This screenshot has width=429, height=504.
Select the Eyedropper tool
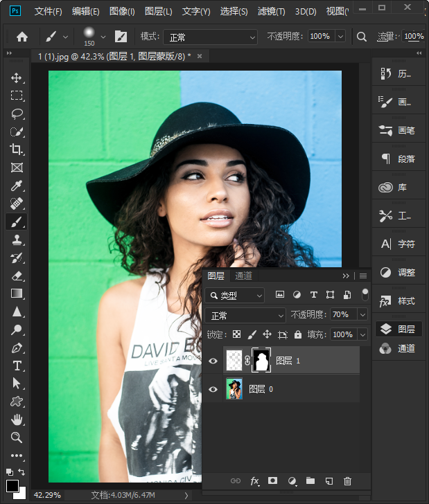click(17, 186)
